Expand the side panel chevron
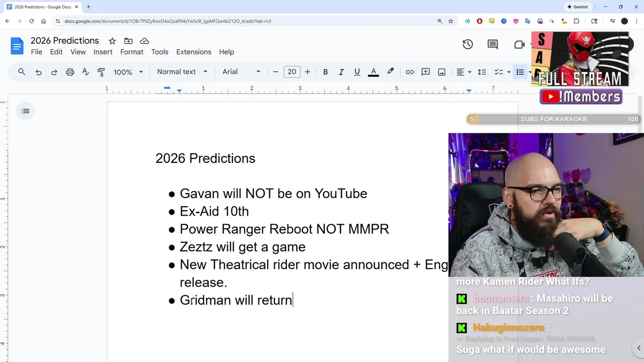Image resolution: width=644 pixels, height=362 pixels. coord(638,348)
